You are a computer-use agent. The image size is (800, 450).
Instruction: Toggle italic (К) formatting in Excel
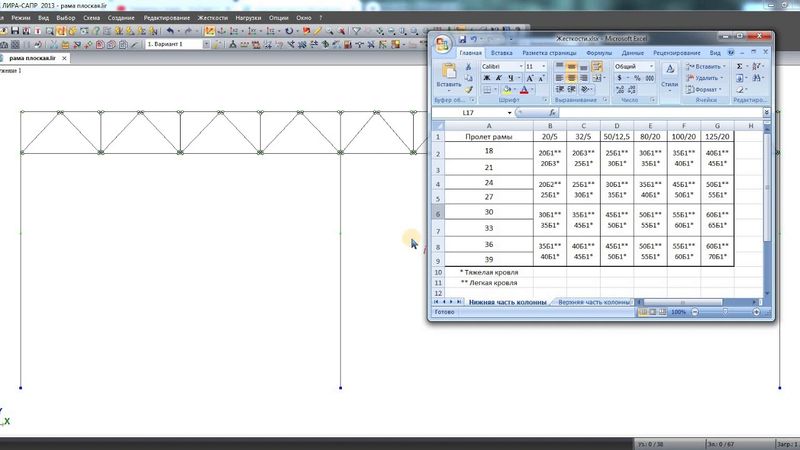(498, 78)
